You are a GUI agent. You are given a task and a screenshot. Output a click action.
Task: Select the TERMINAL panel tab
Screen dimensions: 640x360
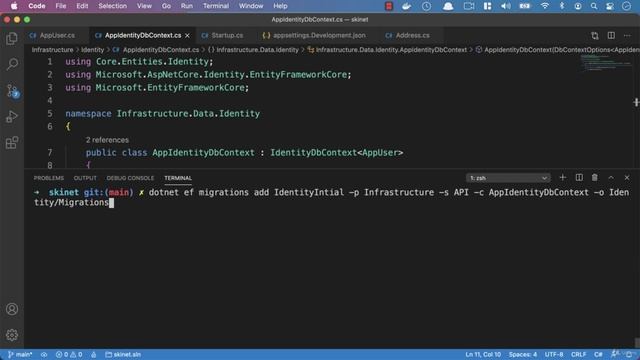coord(178,178)
